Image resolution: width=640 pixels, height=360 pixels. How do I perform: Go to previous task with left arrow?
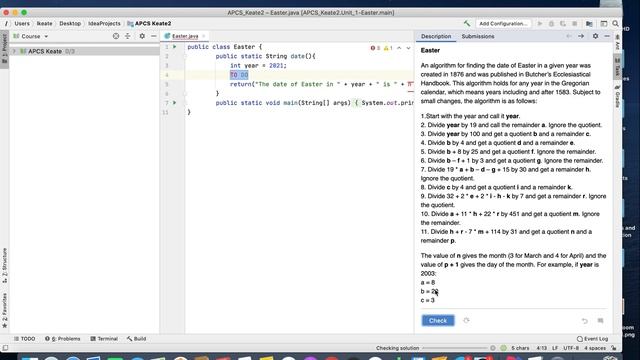click(x=569, y=36)
